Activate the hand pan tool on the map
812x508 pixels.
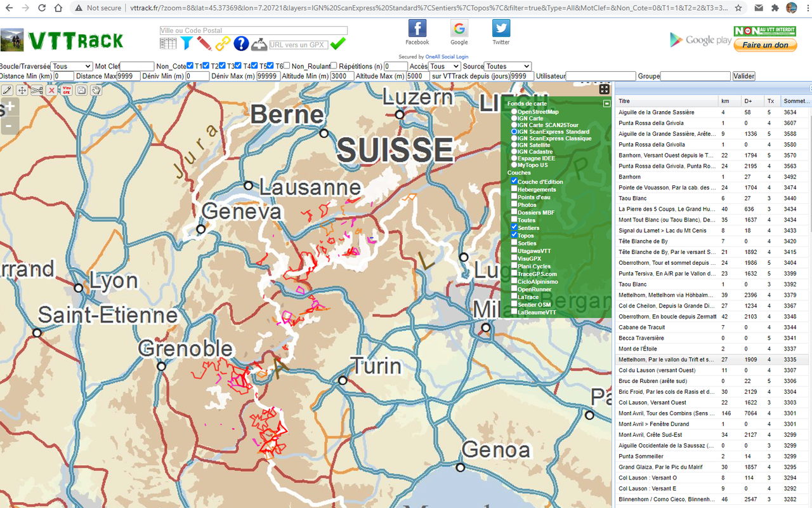click(96, 91)
